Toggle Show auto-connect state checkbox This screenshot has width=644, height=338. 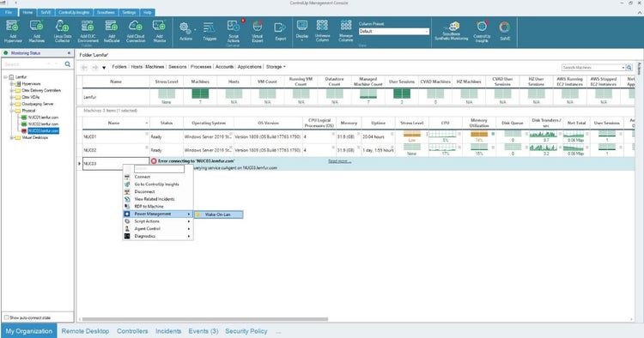coord(7,317)
